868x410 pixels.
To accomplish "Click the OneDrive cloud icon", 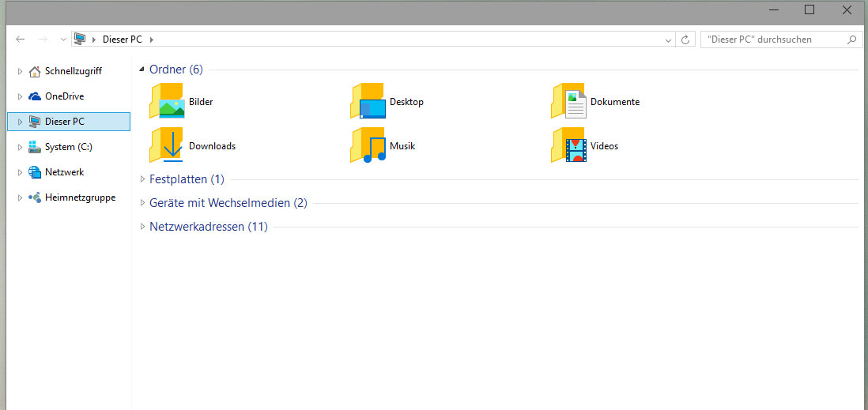I will point(35,96).
